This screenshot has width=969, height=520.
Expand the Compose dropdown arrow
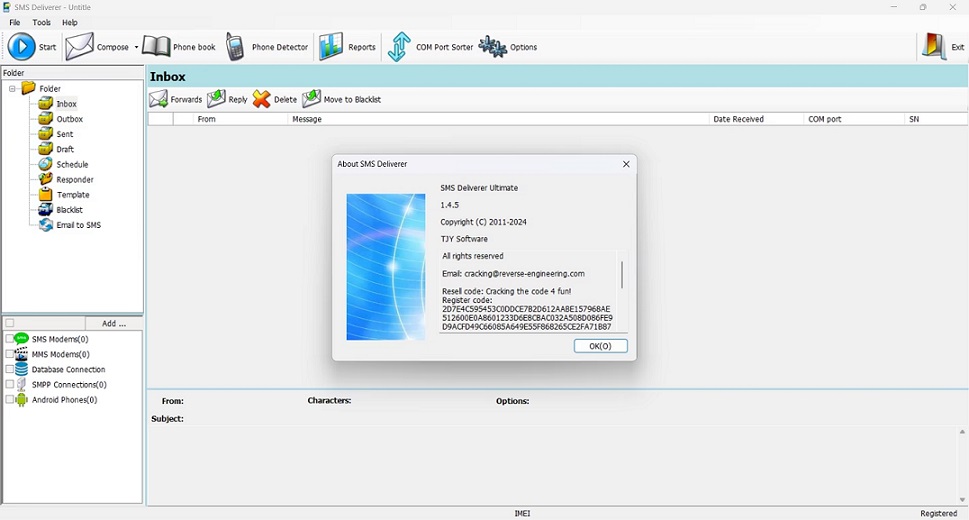pyautogui.click(x=136, y=47)
